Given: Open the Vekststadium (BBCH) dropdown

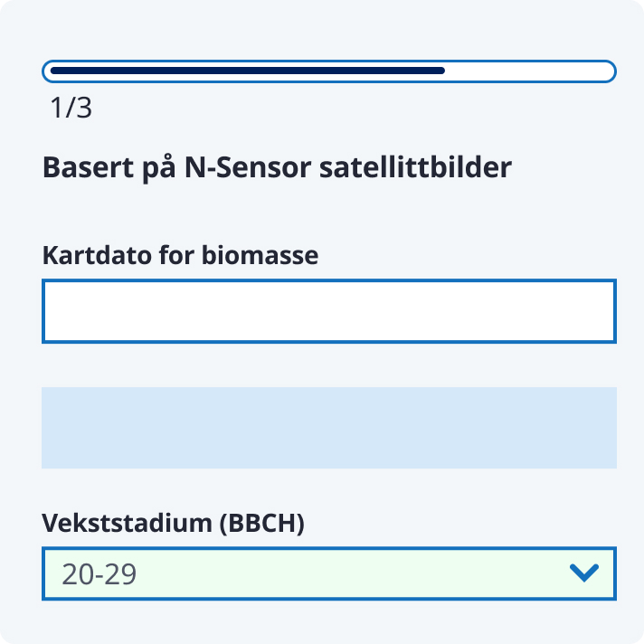Looking at the screenshot, I should coord(328,573).
